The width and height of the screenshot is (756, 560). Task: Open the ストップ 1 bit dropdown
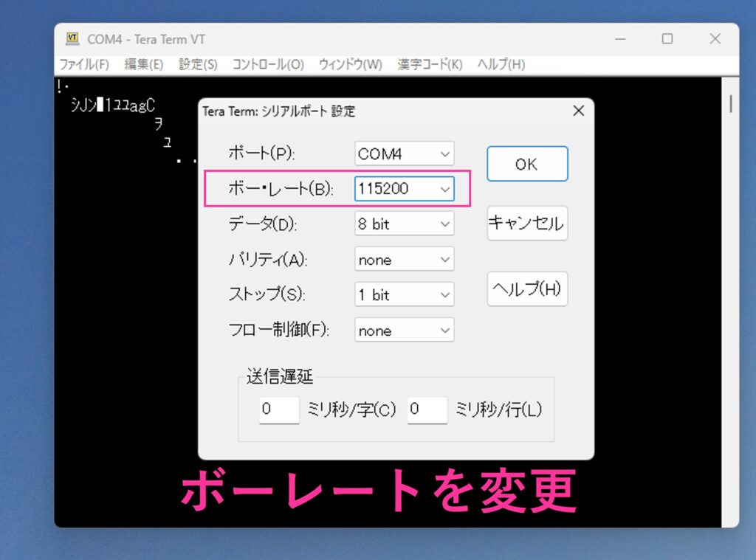pyautogui.click(x=404, y=295)
